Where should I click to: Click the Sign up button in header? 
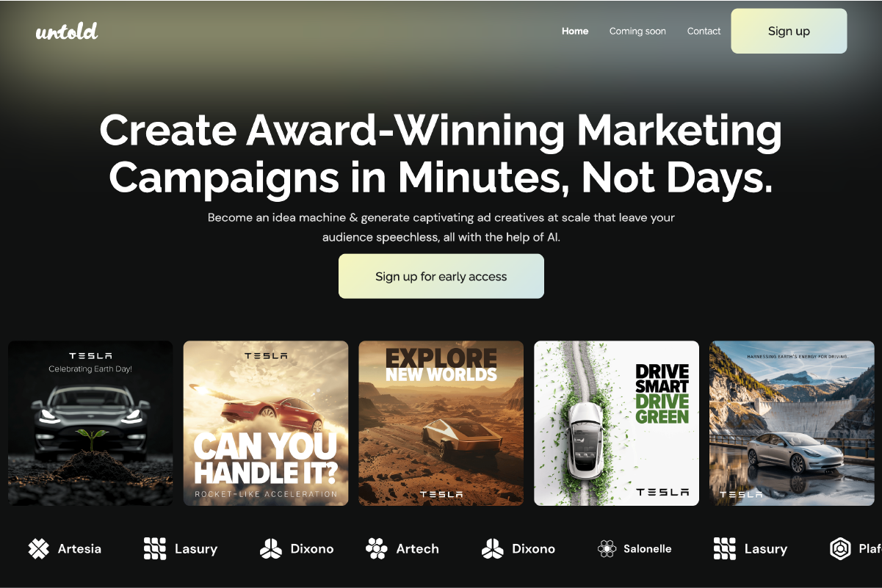[789, 31]
